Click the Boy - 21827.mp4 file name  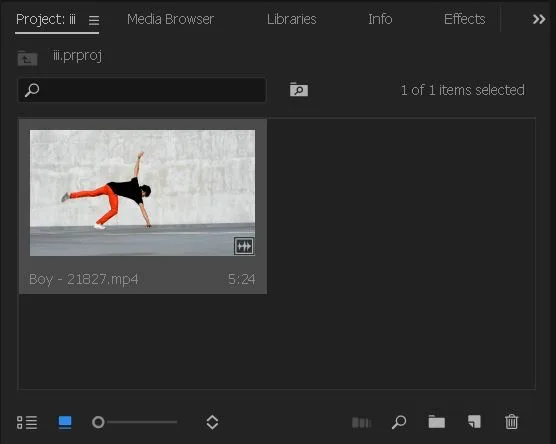pos(84,279)
